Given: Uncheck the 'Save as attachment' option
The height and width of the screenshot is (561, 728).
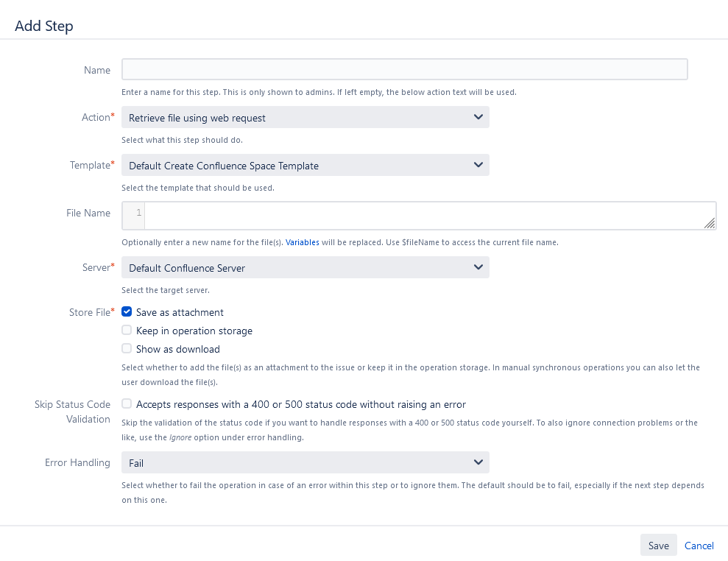Looking at the screenshot, I should (126, 311).
